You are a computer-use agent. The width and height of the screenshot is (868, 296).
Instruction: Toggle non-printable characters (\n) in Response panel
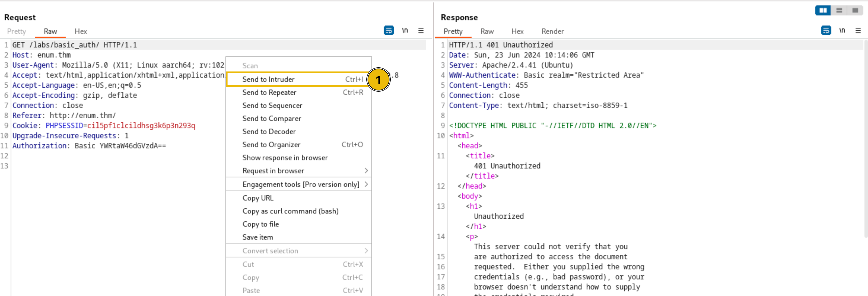(x=842, y=30)
